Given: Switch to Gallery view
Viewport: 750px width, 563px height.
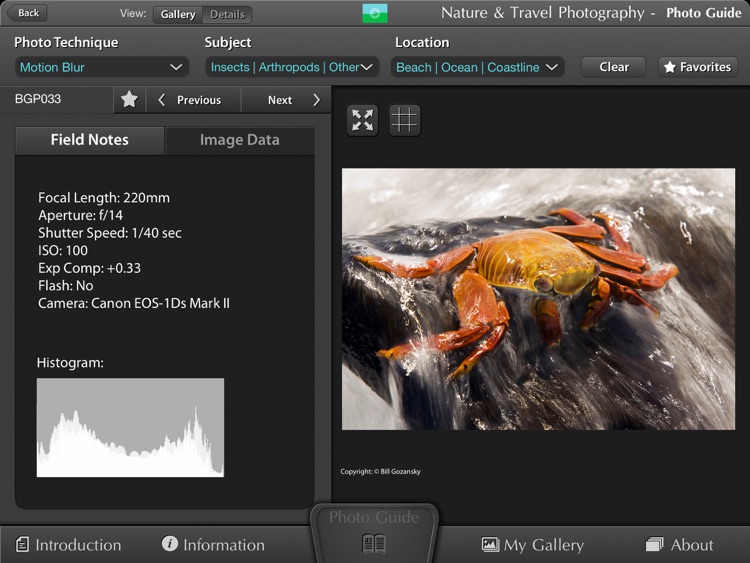Looking at the screenshot, I should 178,14.
